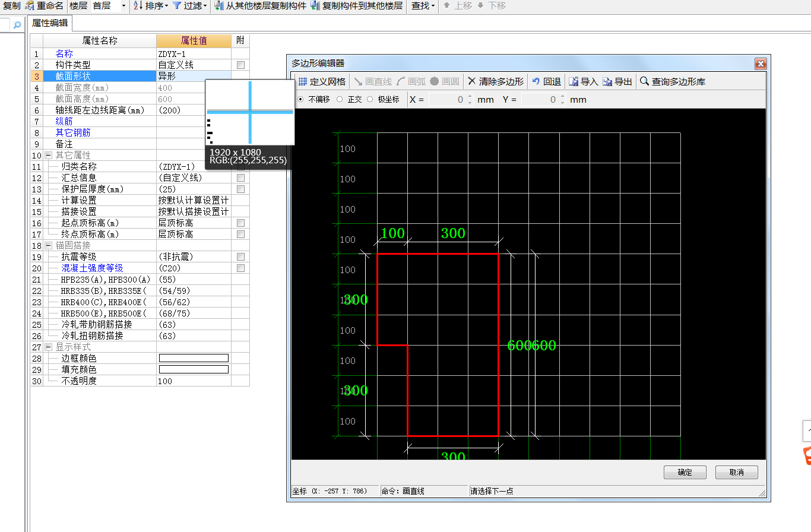This screenshot has width=811, height=532.
Task: Collapse the 锚固搭接 group
Action: (49, 245)
